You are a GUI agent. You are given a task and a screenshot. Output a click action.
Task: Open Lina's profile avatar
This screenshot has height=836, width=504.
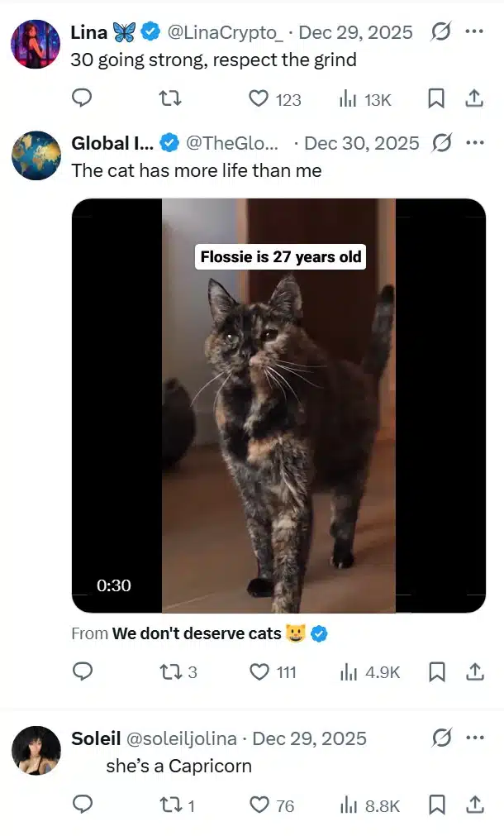click(36, 43)
